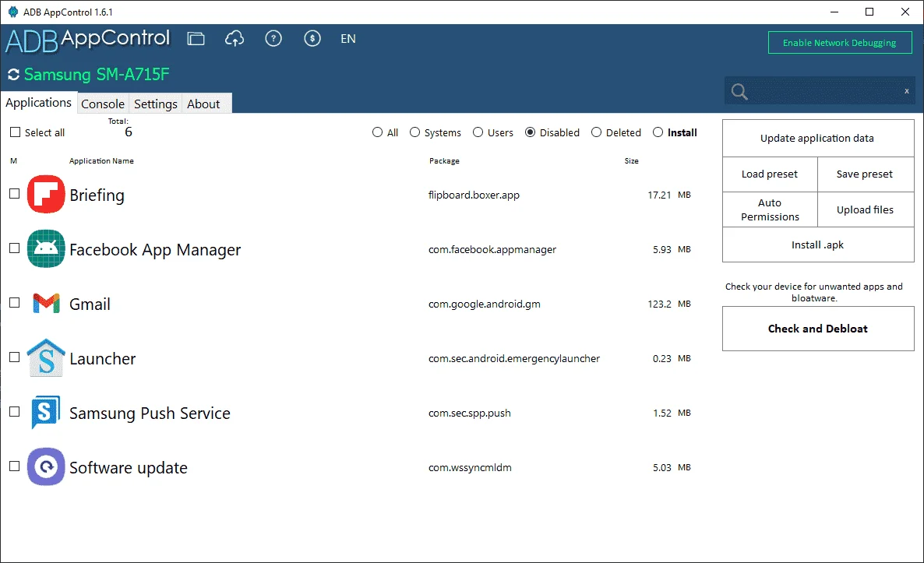Viewport: 924px width, 563px height.
Task: Select the Install radio button
Action: pyautogui.click(x=658, y=132)
